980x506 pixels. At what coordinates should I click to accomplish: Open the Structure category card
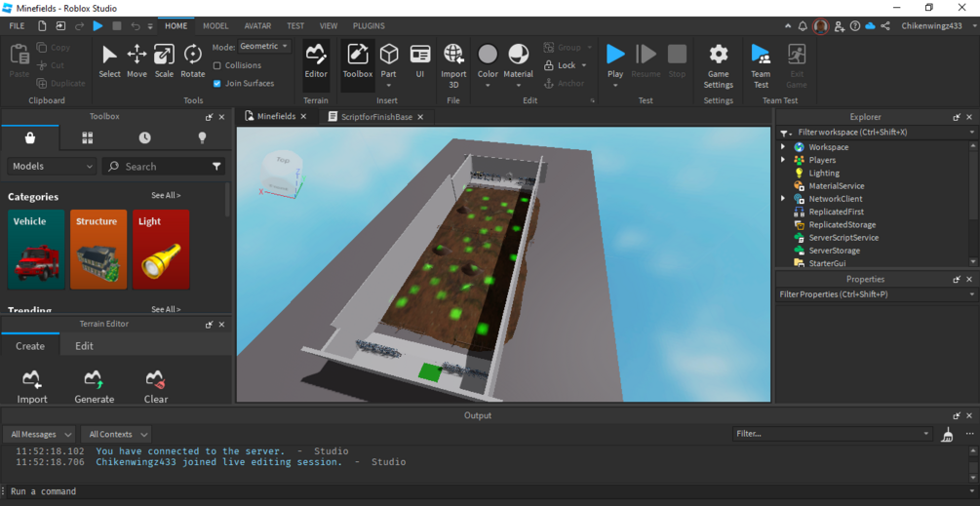(98, 250)
